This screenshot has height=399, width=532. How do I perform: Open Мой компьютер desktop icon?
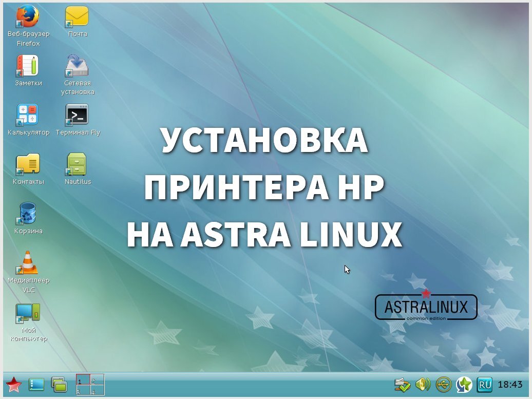28,313
